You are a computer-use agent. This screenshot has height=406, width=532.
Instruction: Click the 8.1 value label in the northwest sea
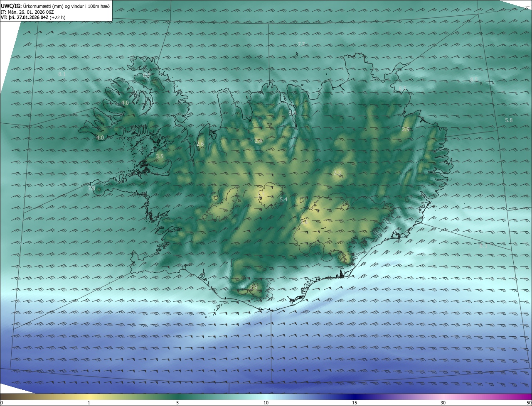tap(62, 74)
